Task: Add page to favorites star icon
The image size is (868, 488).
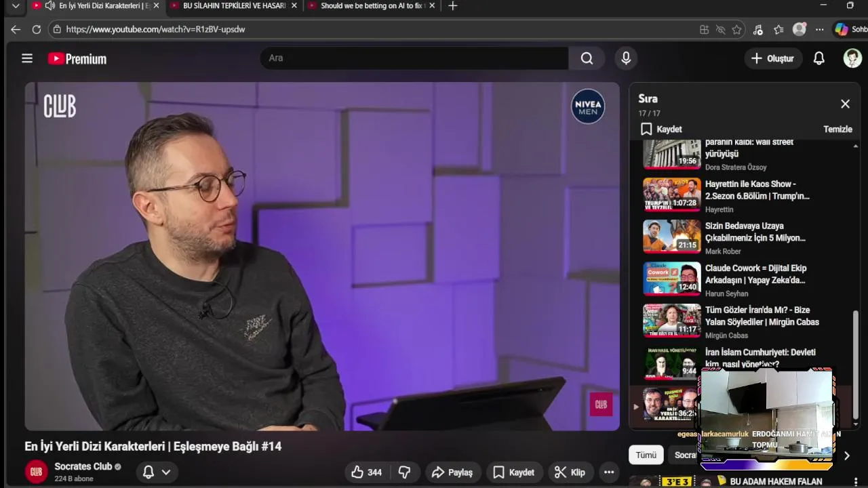Action: 736,30
